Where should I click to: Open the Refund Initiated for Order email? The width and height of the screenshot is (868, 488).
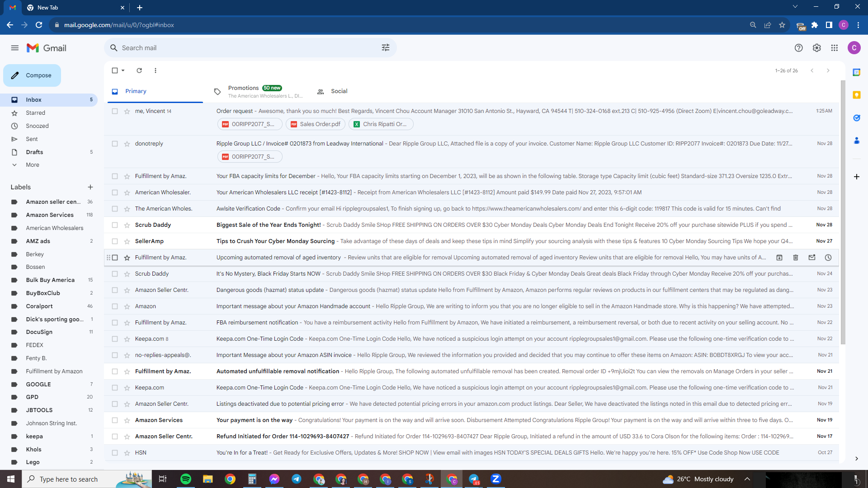(472, 436)
